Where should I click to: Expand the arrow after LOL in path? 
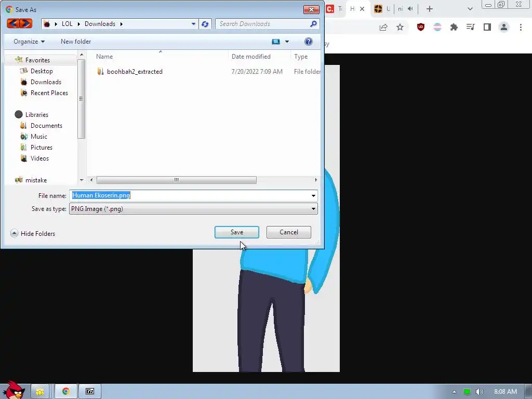click(x=79, y=24)
